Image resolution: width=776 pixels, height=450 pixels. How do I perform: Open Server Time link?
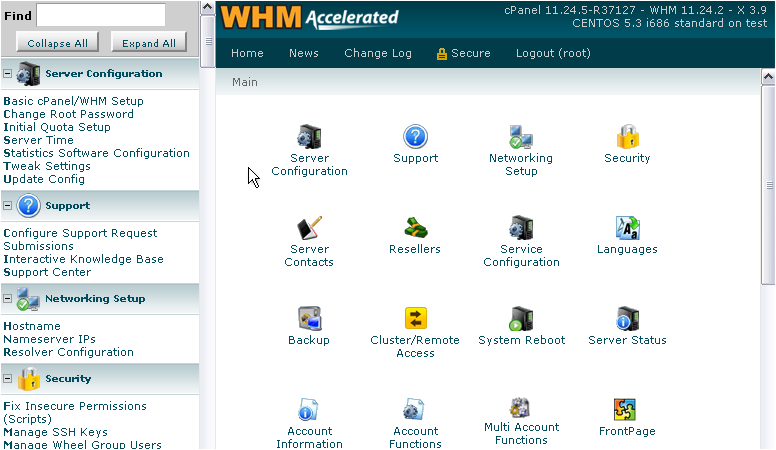pos(38,140)
